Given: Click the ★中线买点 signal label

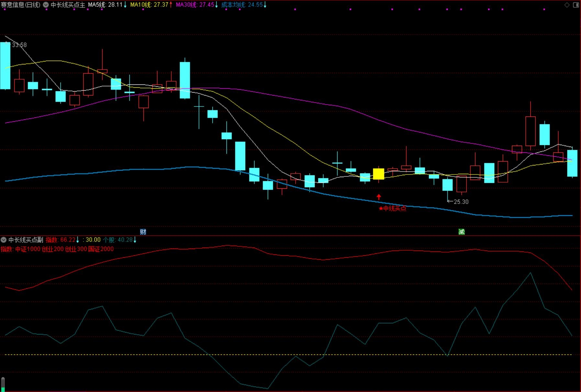Looking at the screenshot, I should pos(392,208).
